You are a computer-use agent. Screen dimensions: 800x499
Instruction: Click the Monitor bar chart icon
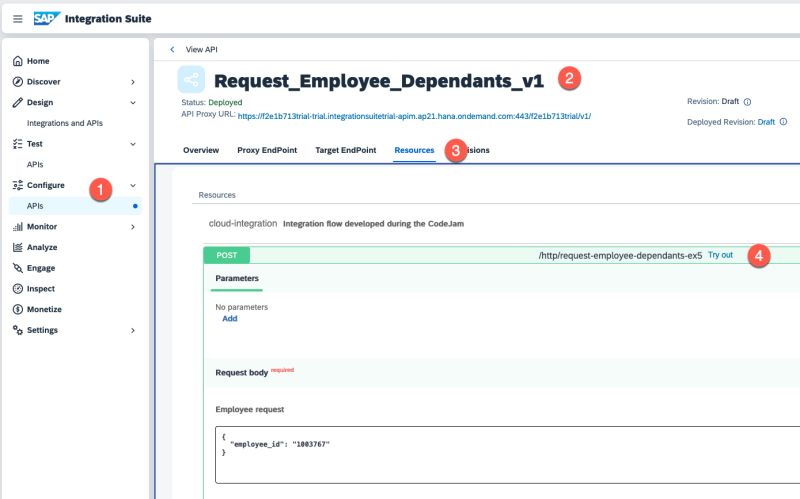click(x=17, y=227)
